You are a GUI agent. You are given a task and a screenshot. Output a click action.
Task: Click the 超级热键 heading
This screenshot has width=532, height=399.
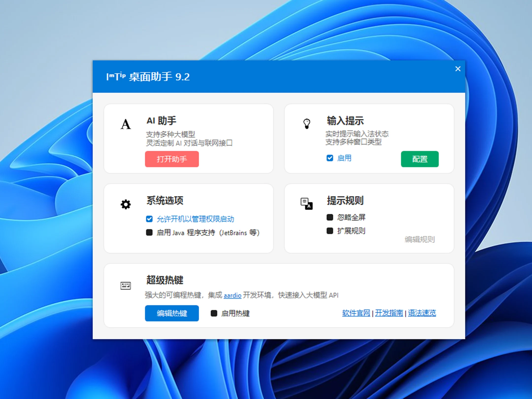coord(165,280)
